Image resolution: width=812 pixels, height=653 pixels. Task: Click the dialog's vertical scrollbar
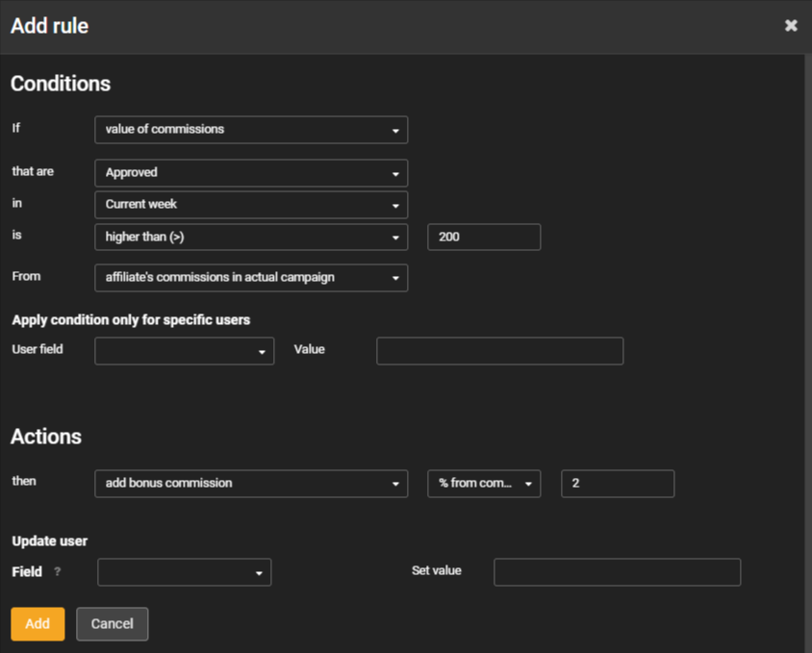[808, 352]
